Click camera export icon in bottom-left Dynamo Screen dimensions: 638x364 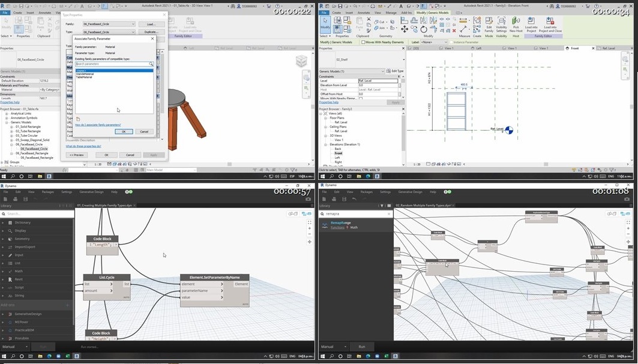pos(308,199)
